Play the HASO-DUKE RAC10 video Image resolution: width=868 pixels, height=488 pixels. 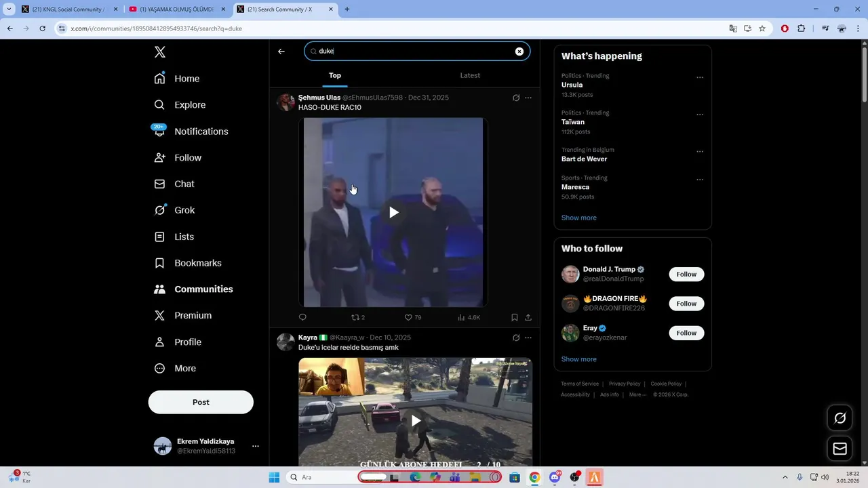(x=393, y=213)
